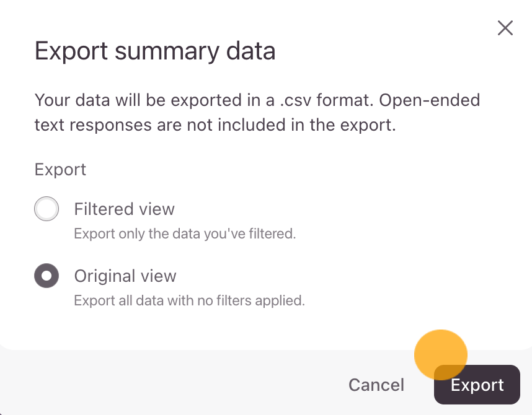The height and width of the screenshot is (415, 532).
Task: Click the "Export" section heading above options
Action: (x=60, y=170)
